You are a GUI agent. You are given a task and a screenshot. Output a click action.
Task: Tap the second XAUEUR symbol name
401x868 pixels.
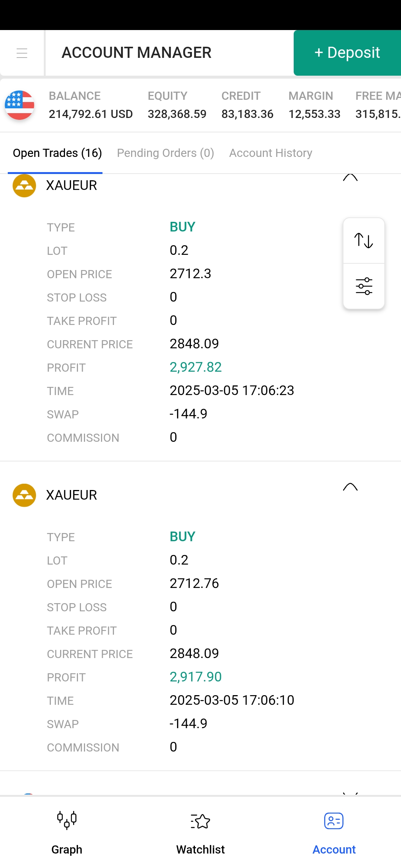pyautogui.click(x=71, y=495)
